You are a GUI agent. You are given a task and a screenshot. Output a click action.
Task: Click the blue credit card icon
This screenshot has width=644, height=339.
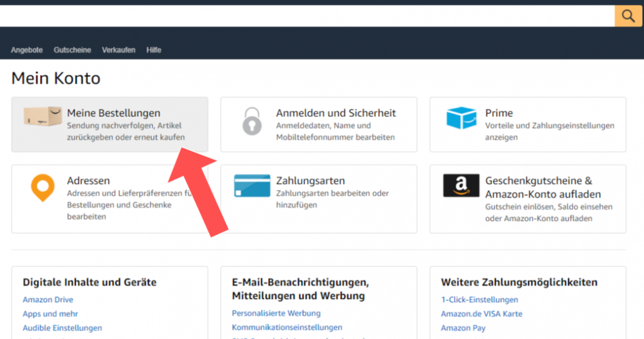(x=252, y=186)
